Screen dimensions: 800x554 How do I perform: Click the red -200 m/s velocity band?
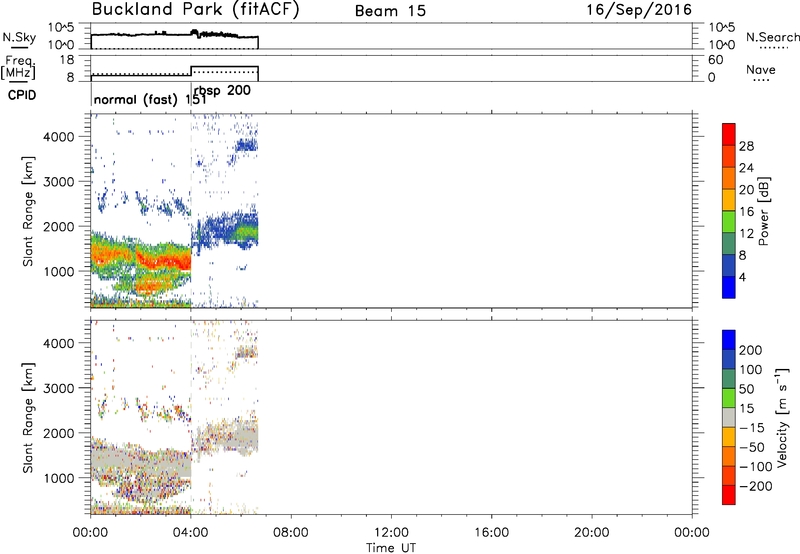[729, 495]
